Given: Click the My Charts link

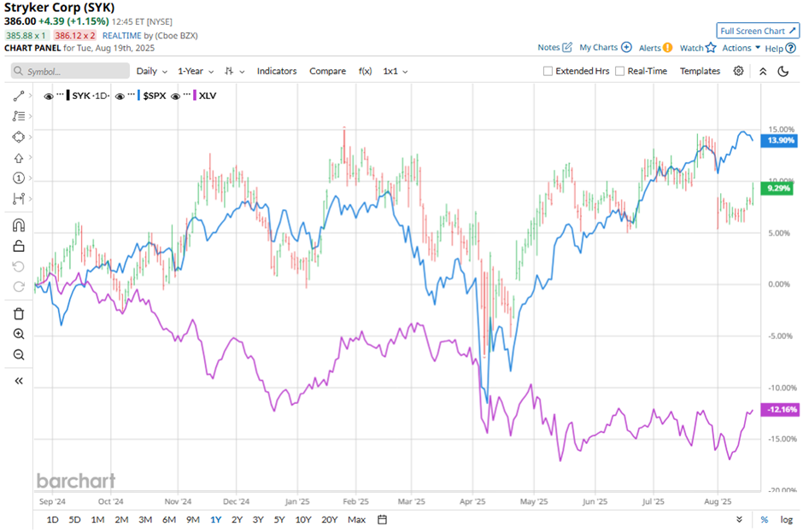Looking at the screenshot, I should (x=598, y=47).
